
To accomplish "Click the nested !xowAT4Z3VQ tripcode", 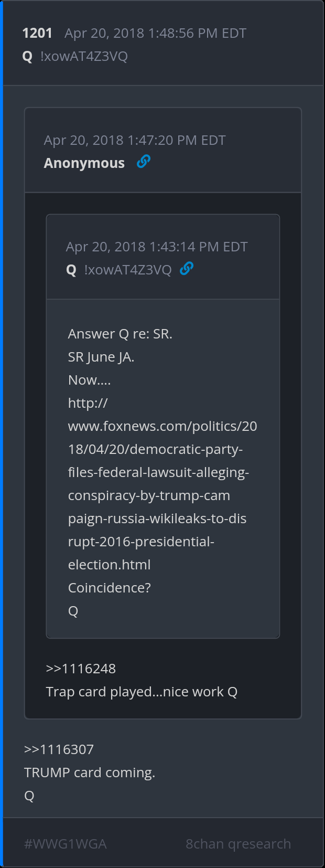I will (x=128, y=270).
